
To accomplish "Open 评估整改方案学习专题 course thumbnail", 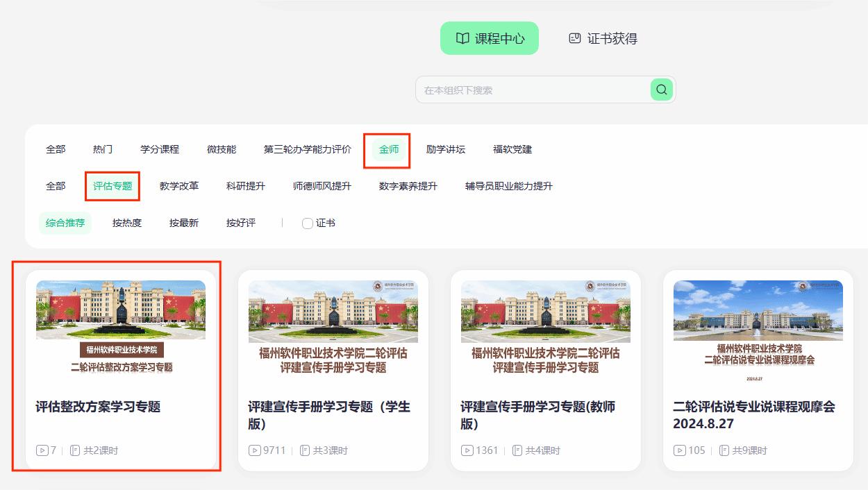I will pos(121,328).
